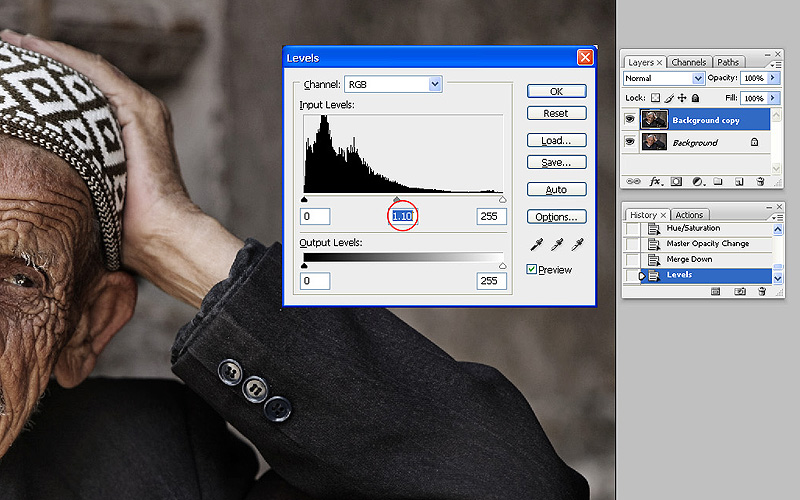Hide the Background copy layer
Viewport: 800px width, 500px height.
click(x=630, y=120)
